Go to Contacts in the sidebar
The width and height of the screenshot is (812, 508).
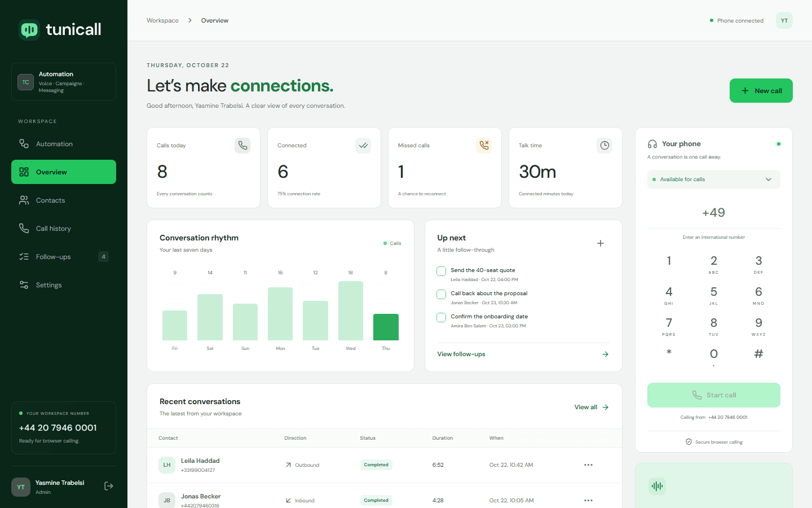[64, 200]
